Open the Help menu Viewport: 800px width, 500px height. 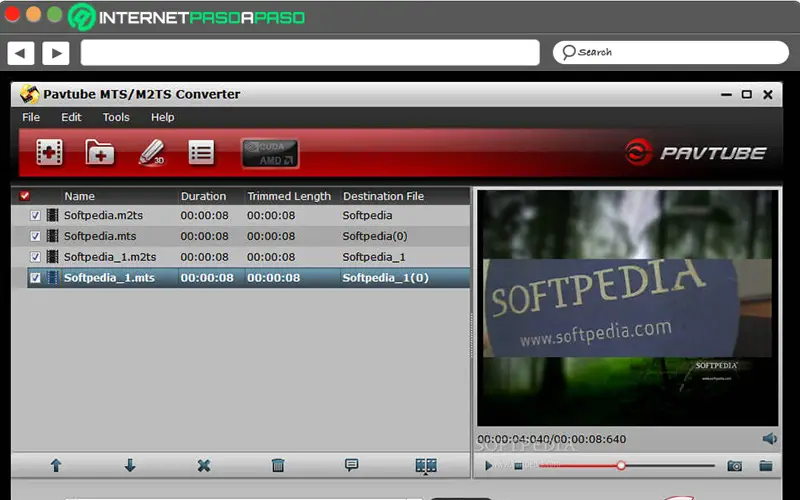[x=162, y=117]
